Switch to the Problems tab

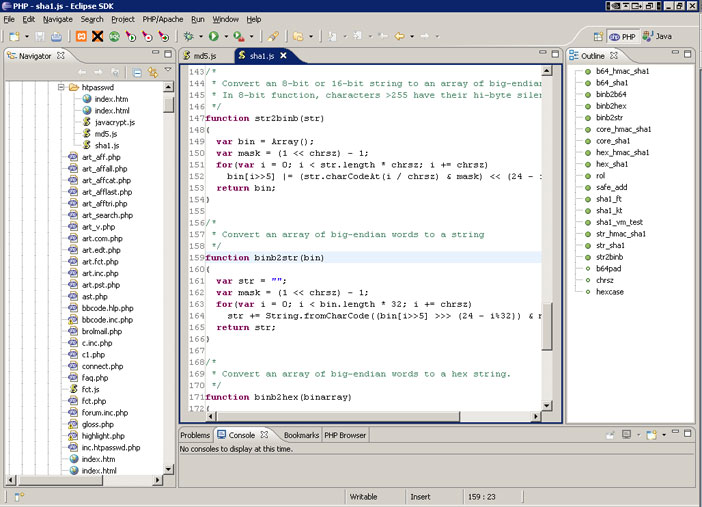pos(195,435)
